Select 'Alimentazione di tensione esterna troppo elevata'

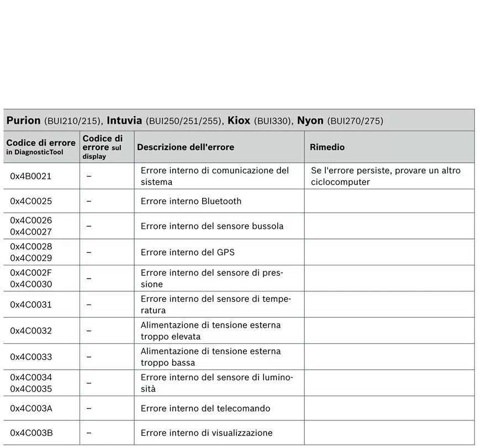(x=210, y=331)
